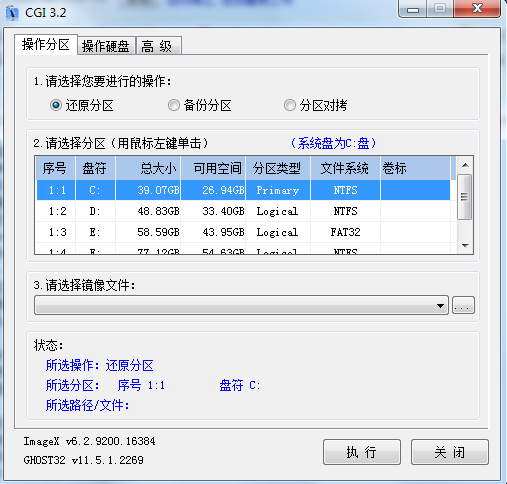Select the 还原分区 radio button
The width and height of the screenshot is (507, 484).
click(x=56, y=105)
